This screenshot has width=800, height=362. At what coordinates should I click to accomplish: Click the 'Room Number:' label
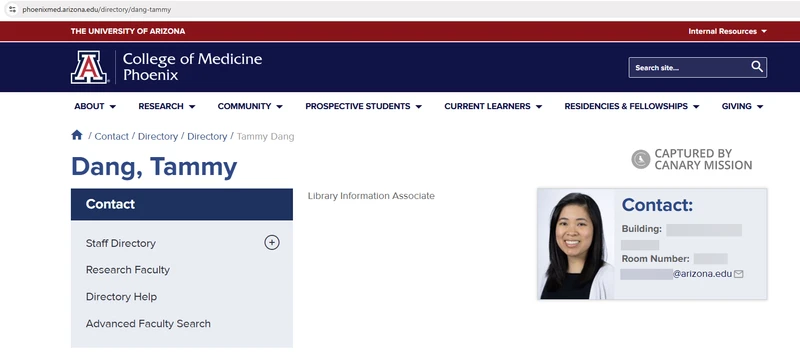655,258
